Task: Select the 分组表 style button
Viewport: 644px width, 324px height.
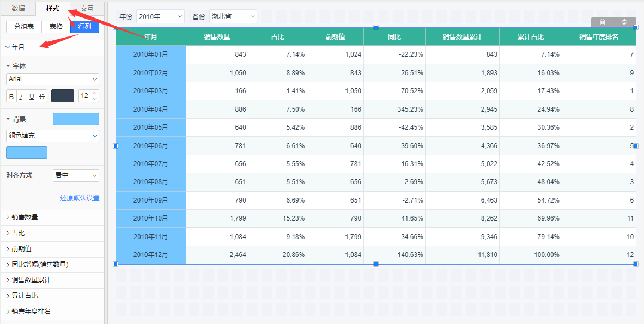Action: [24, 27]
